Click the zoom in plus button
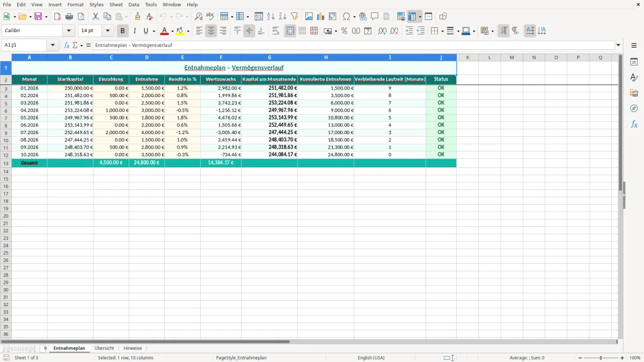The image size is (644, 362). (x=622, y=358)
